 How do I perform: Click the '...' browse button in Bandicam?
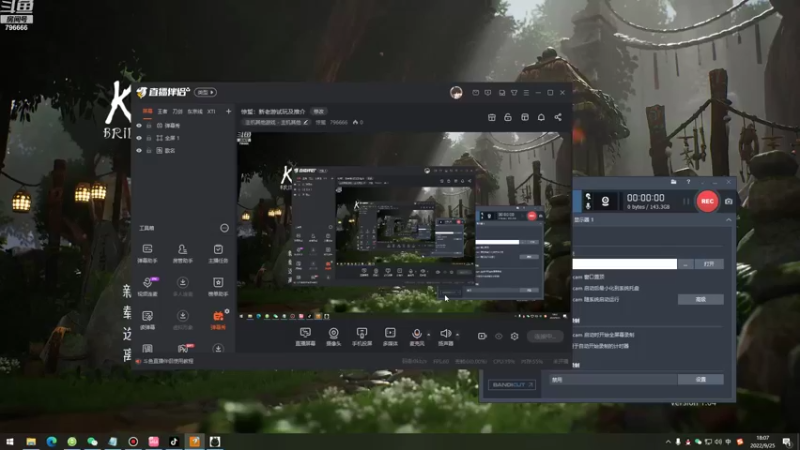(686, 264)
